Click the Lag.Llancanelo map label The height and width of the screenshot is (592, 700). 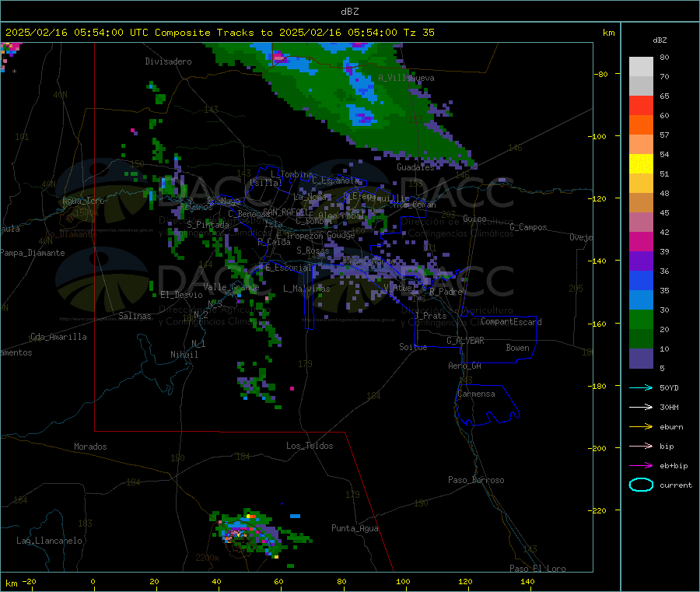coord(49,541)
